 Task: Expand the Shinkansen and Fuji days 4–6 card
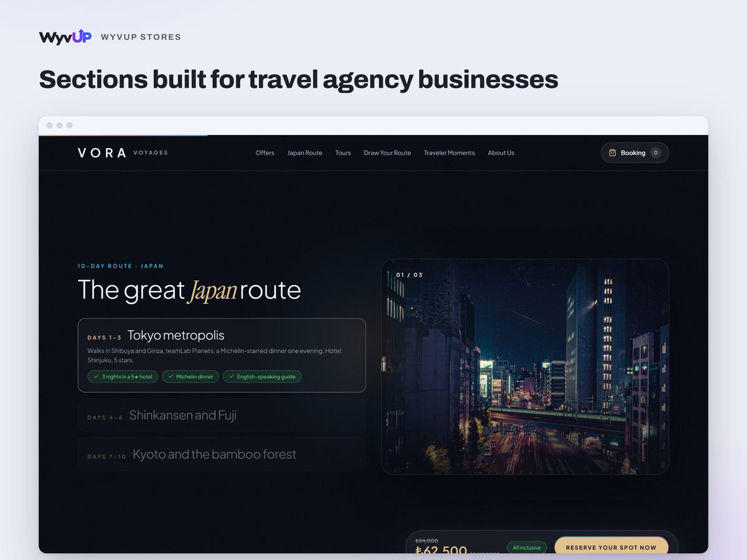(x=222, y=416)
